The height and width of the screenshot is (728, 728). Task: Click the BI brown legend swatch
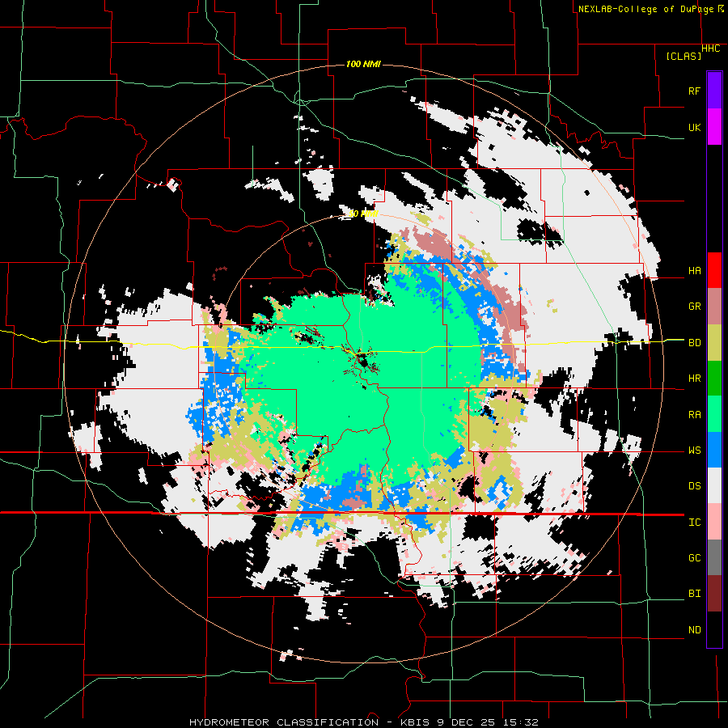pyautogui.click(x=714, y=594)
